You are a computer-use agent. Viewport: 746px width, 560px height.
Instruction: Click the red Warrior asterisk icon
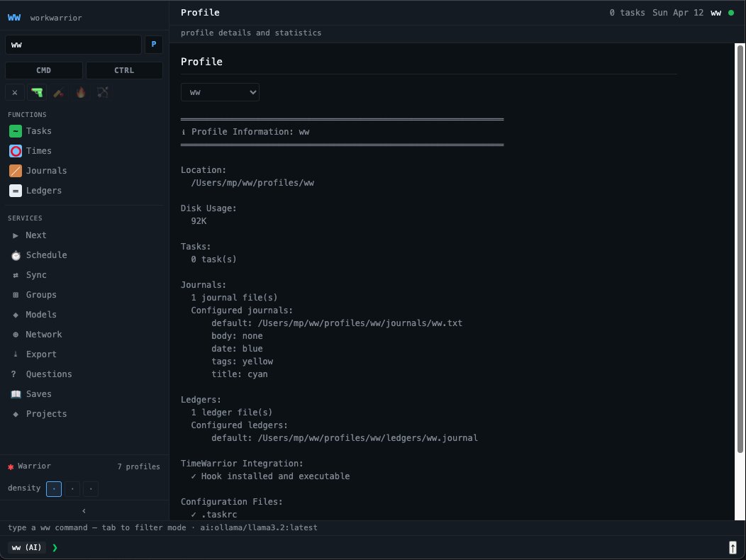(11, 466)
